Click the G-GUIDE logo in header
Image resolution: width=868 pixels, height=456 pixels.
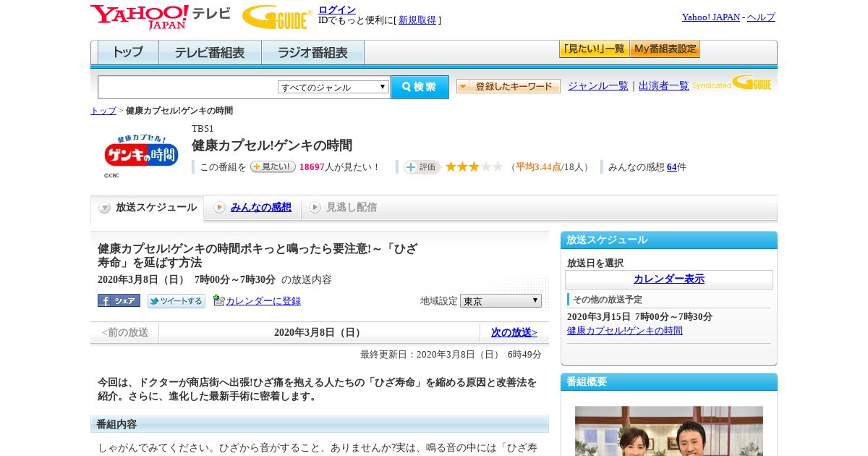[x=277, y=17]
